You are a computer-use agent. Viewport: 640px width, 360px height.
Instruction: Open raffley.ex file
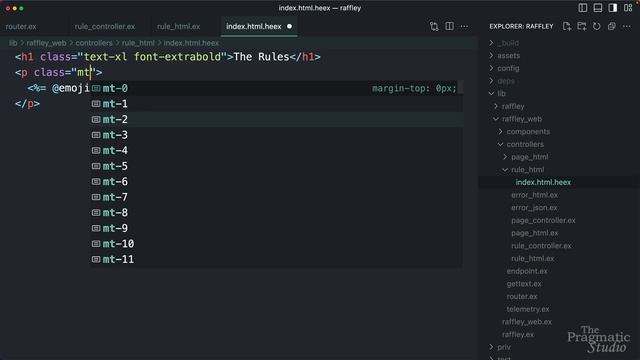[518, 334]
